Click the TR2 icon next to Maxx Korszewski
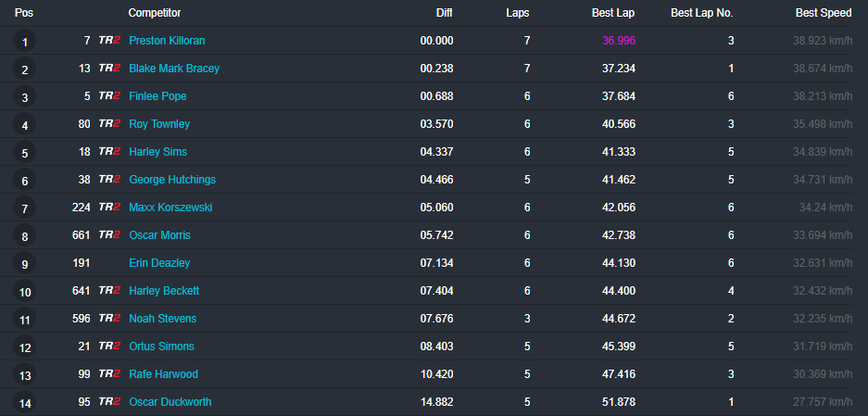 pos(109,208)
